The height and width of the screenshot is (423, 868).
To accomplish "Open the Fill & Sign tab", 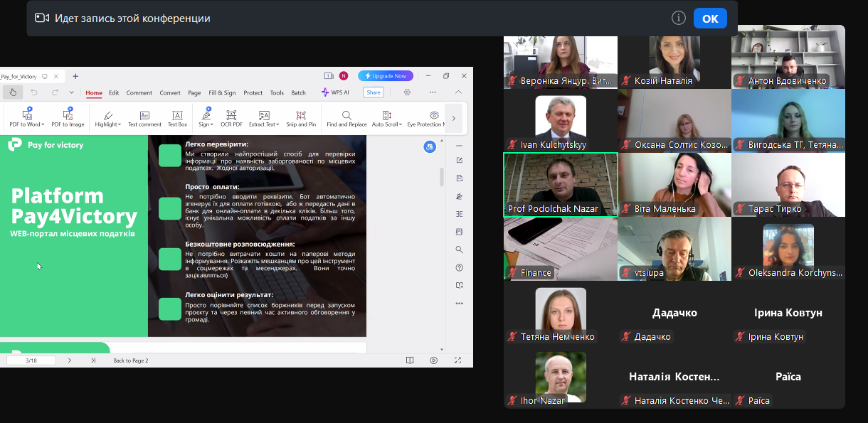I will (222, 92).
